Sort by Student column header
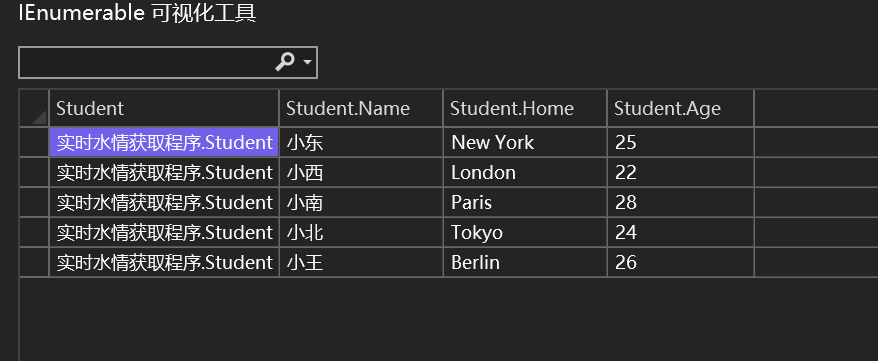 (164, 108)
